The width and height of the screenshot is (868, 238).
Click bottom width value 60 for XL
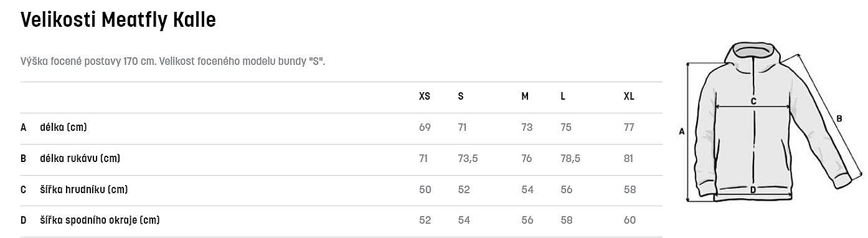[x=630, y=221]
